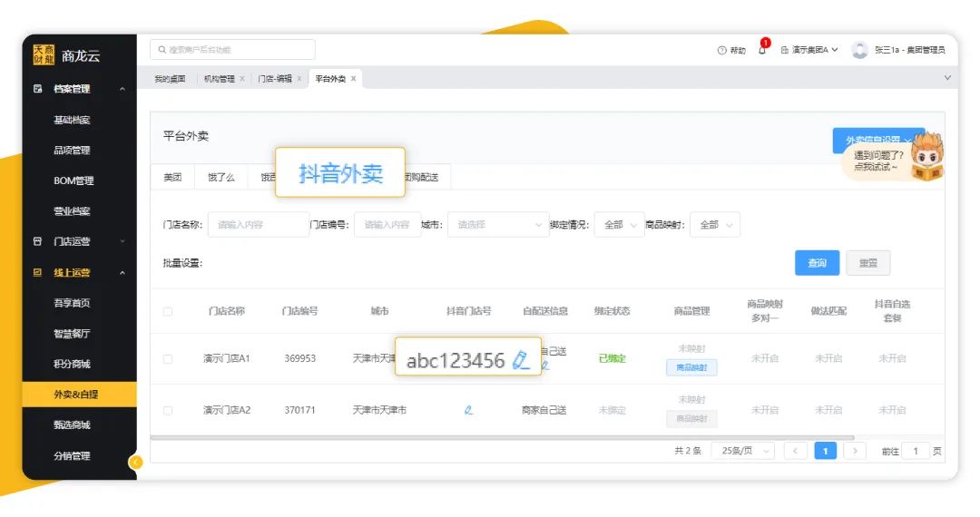Focus the top search input field
Screen dimensions: 980x517
click(x=232, y=49)
